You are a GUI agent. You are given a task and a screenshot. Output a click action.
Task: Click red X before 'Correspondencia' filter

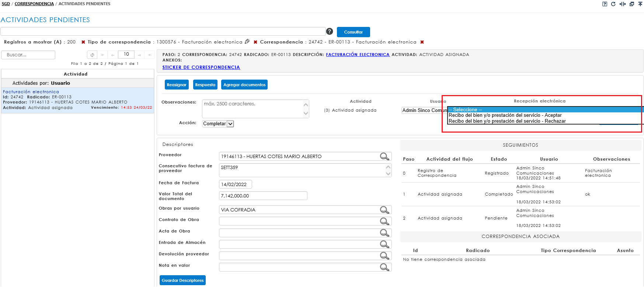[255, 42]
